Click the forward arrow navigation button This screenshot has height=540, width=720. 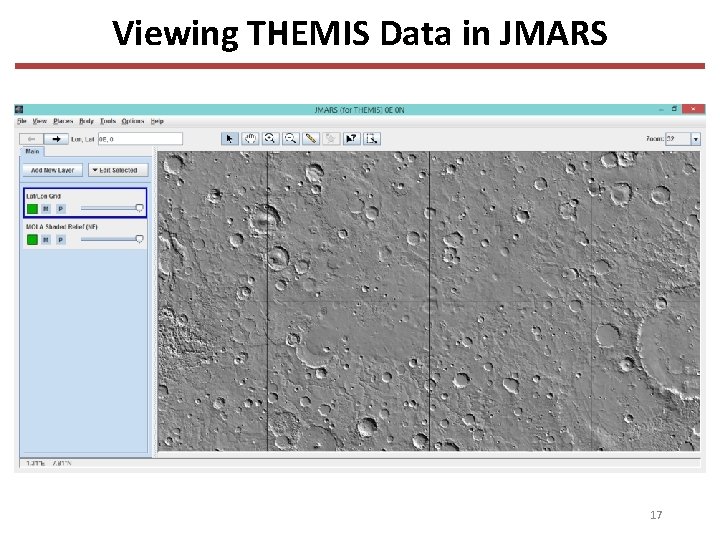(x=56, y=139)
